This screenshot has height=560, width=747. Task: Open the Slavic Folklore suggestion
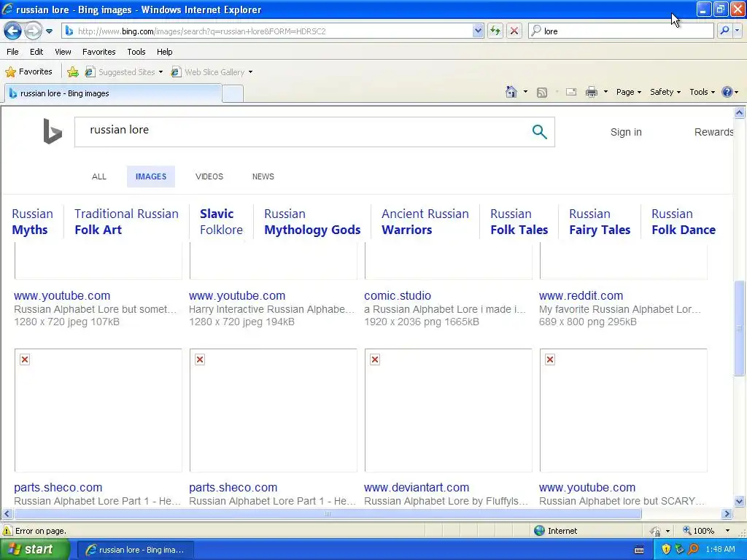[221, 222]
